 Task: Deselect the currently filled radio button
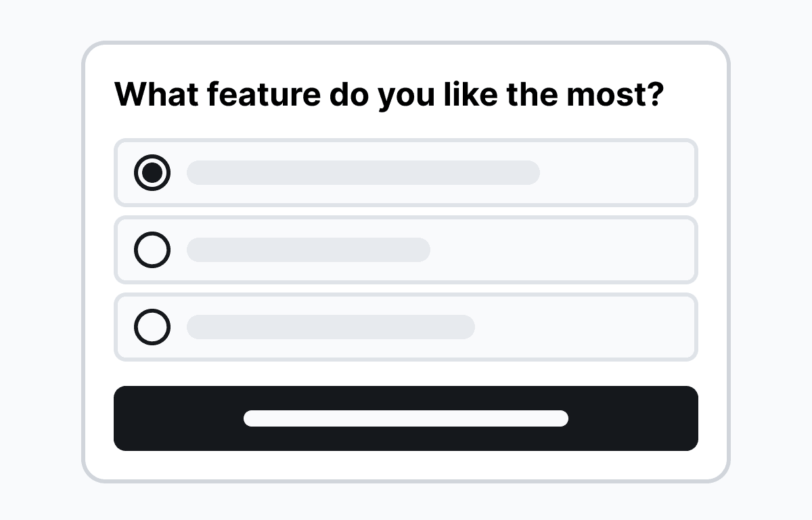[x=153, y=173]
